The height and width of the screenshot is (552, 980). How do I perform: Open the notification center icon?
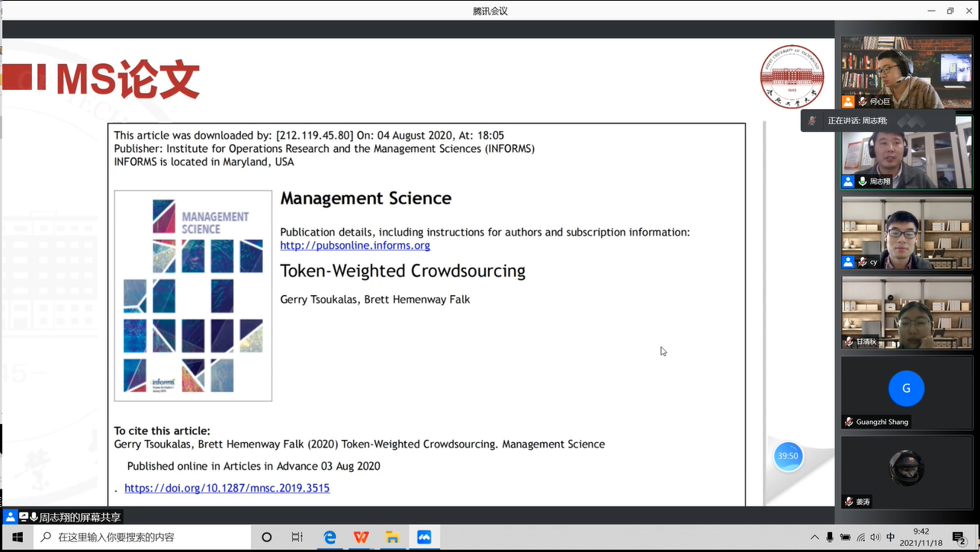tap(959, 538)
